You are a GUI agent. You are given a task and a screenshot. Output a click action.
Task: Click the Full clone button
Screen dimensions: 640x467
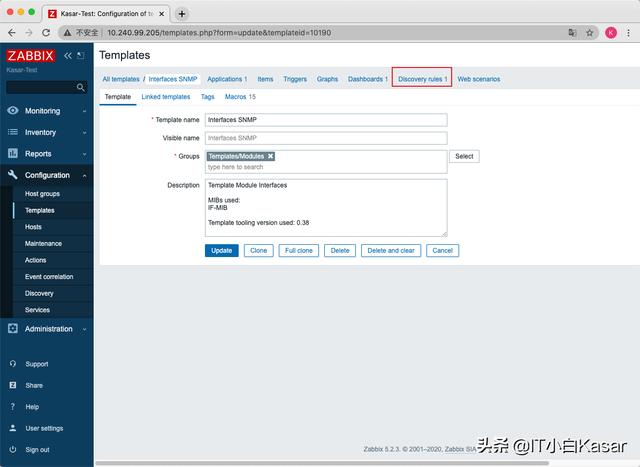coord(299,250)
